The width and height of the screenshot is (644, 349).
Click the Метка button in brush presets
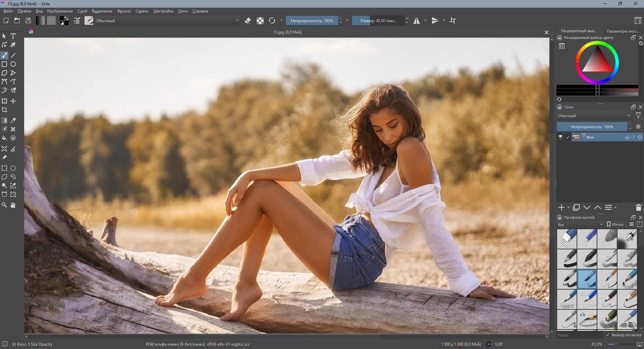pyautogui.click(x=617, y=225)
